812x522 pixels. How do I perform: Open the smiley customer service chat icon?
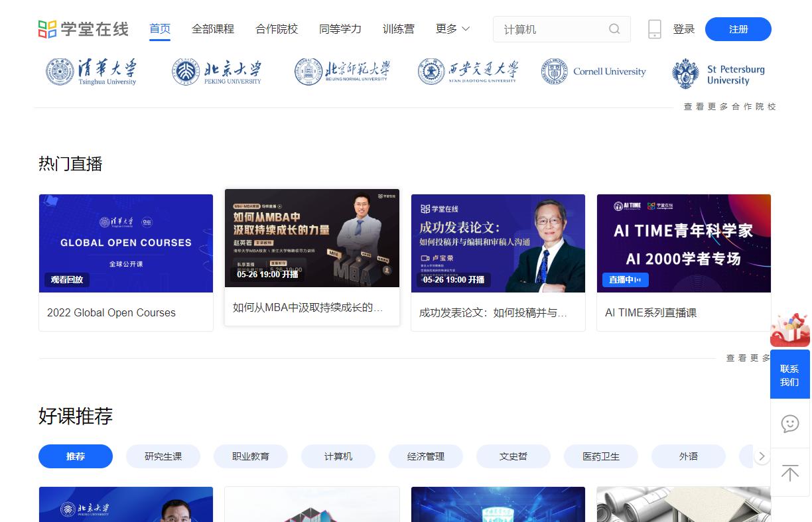(x=789, y=424)
